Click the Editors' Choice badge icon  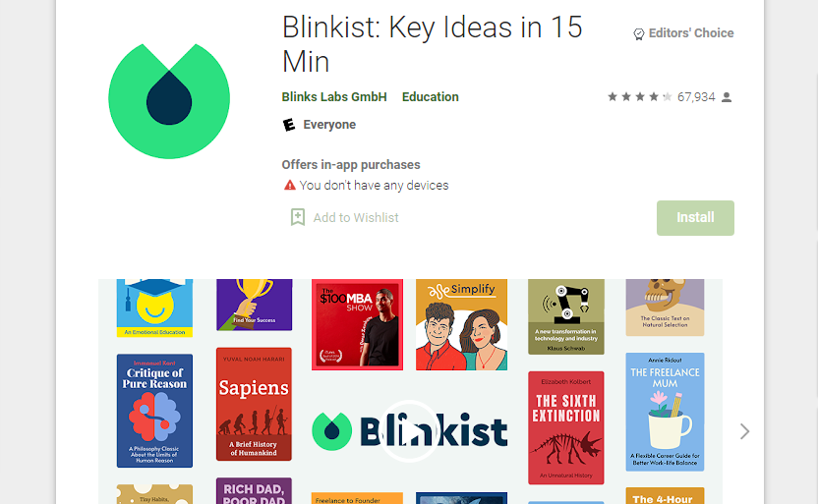tap(638, 33)
